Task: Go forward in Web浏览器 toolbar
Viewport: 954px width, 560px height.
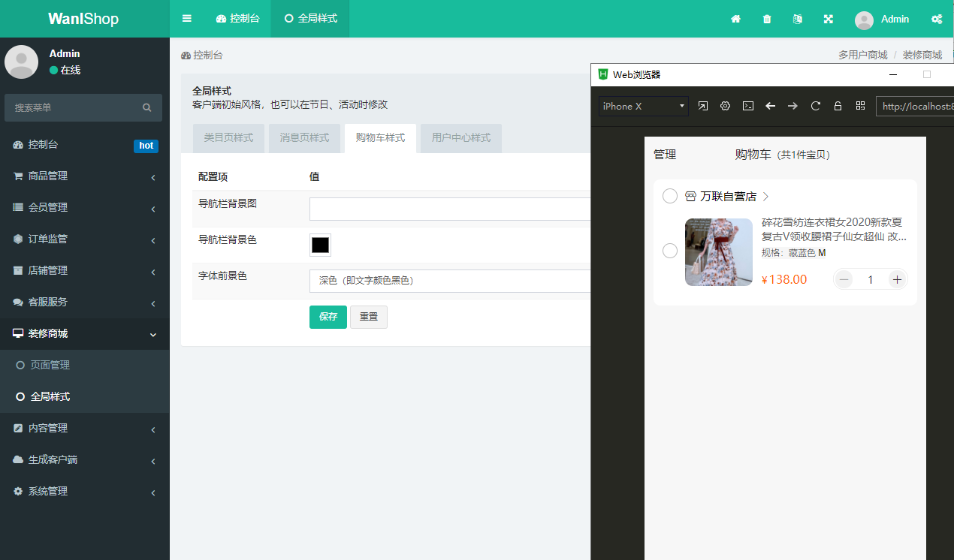Action: (792, 106)
